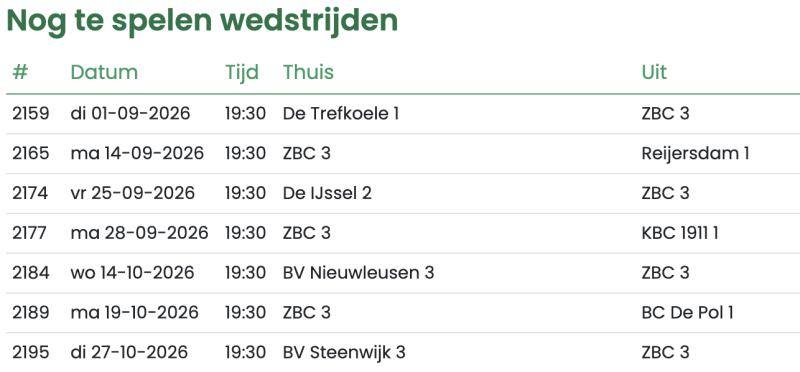
Task: Open KBC 1911 1 away team
Action: coord(680,233)
